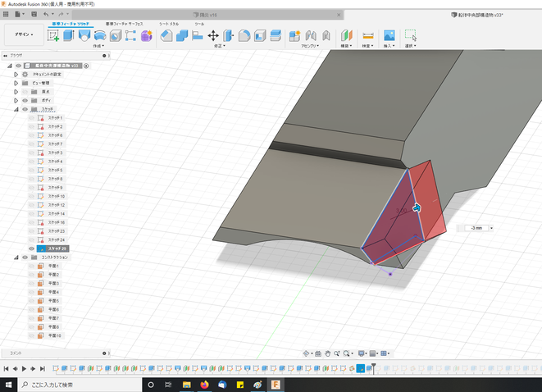The width and height of the screenshot is (542, 392).
Task: Click the Select window-selection icon
Action: (x=411, y=35)
